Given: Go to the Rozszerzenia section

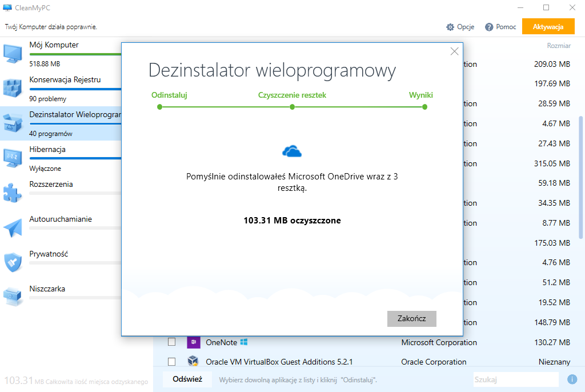Looking at the screenshot, I should [x=61, y=193].
